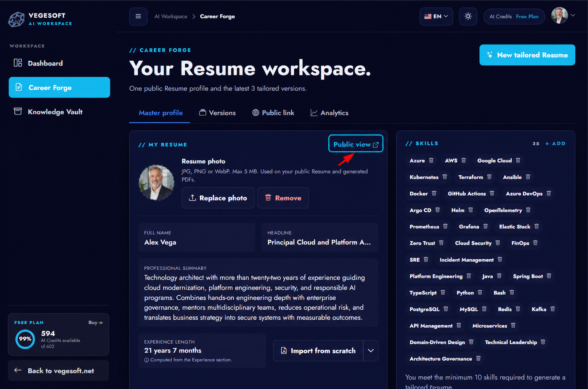Toggle the light/dark theme sun icon
Image resolution: width=588 pixels, height=389 pixels.
click(468, 16)
